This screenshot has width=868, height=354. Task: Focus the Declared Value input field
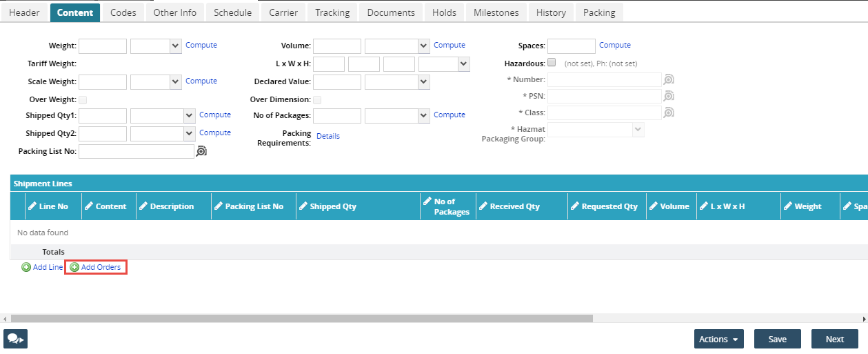[337, 82]
